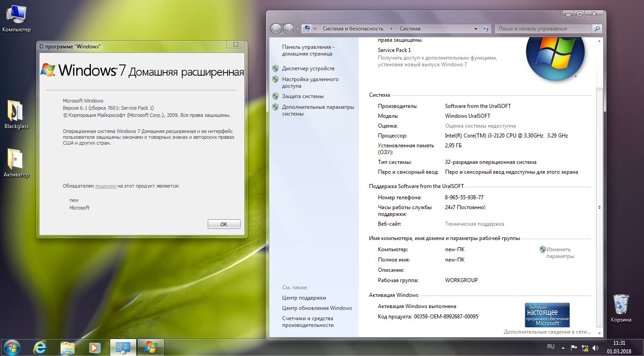
Task: Switch to the Control Panel taskbar button
Action: pyautogui.click(x=123, y=347)
